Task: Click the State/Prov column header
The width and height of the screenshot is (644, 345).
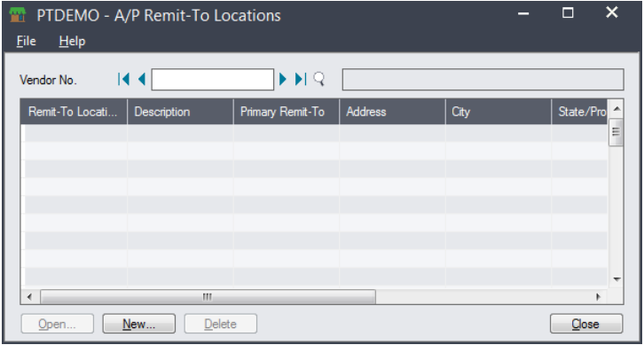Action: pos(579,112)
